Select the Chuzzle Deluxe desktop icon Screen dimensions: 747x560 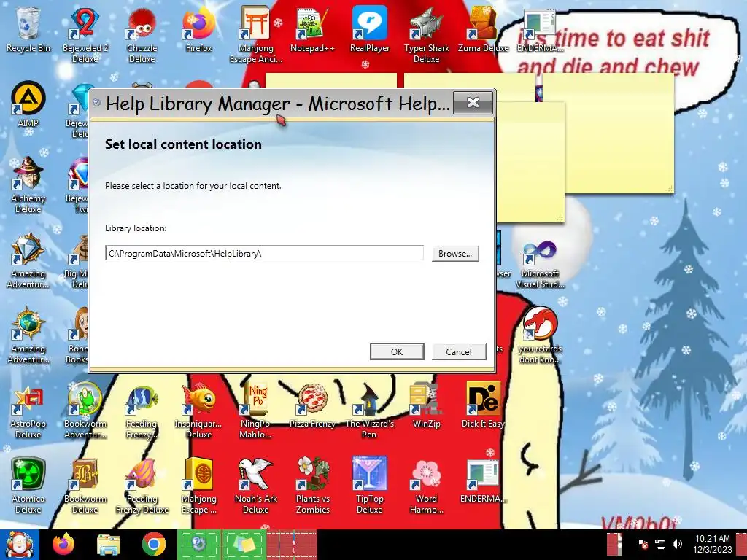142,35
